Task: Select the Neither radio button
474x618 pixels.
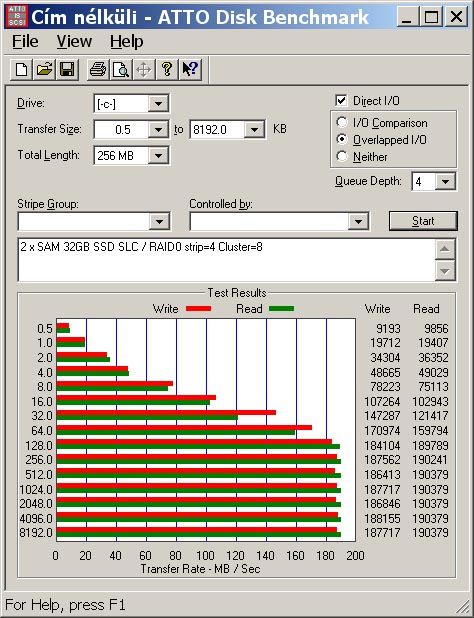Action: 342,156
